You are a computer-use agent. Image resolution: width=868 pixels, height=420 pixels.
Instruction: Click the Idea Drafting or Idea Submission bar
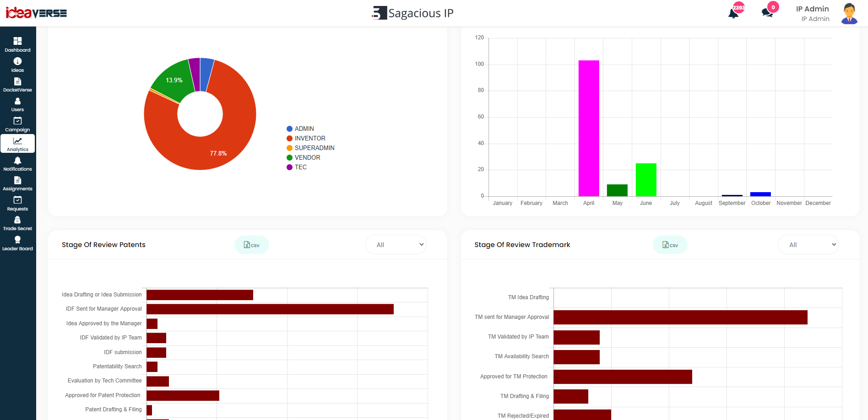200,295
